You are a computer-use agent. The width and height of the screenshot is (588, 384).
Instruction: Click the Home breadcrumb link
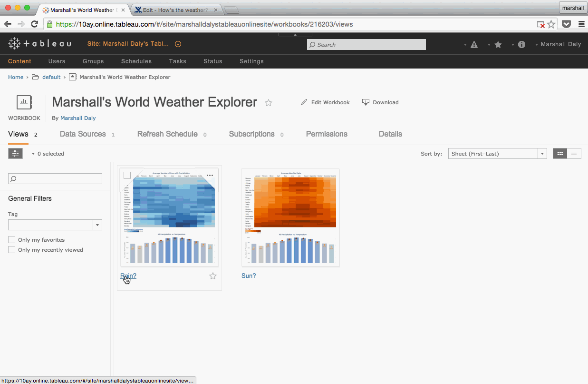[16, 77]
